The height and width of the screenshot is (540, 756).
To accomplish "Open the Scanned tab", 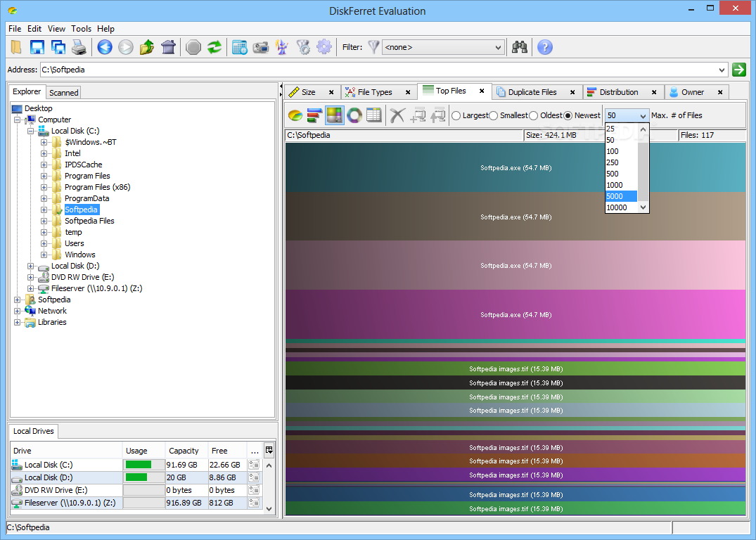I will pos(63,93).
